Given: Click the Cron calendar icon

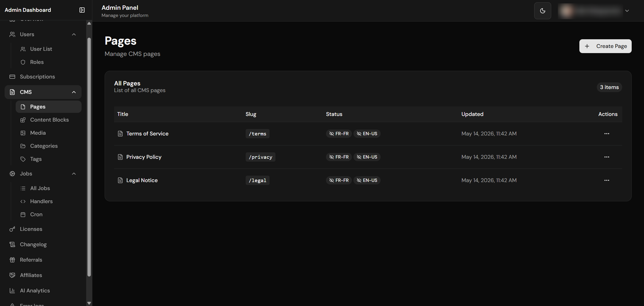Looking at the screenshot, I should coord(23,214).
